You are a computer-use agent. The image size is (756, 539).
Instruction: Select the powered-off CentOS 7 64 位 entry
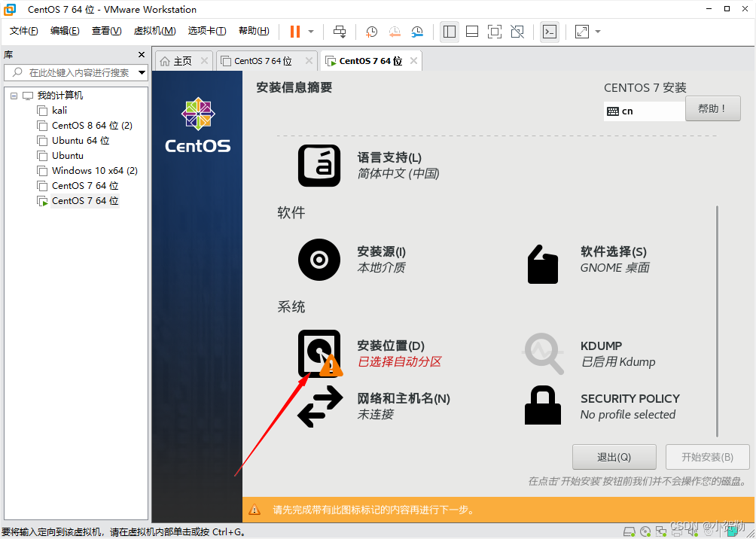pos(85,186)
